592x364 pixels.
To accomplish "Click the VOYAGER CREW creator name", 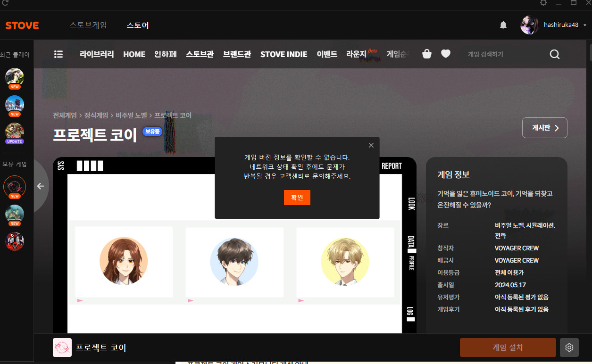I will (x=517, y=248).
